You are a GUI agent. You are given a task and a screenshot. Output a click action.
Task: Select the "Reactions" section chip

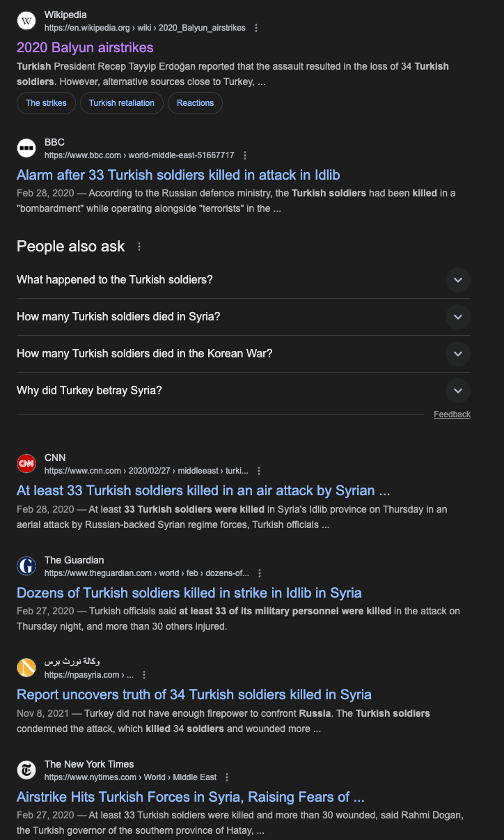(195, 103)
